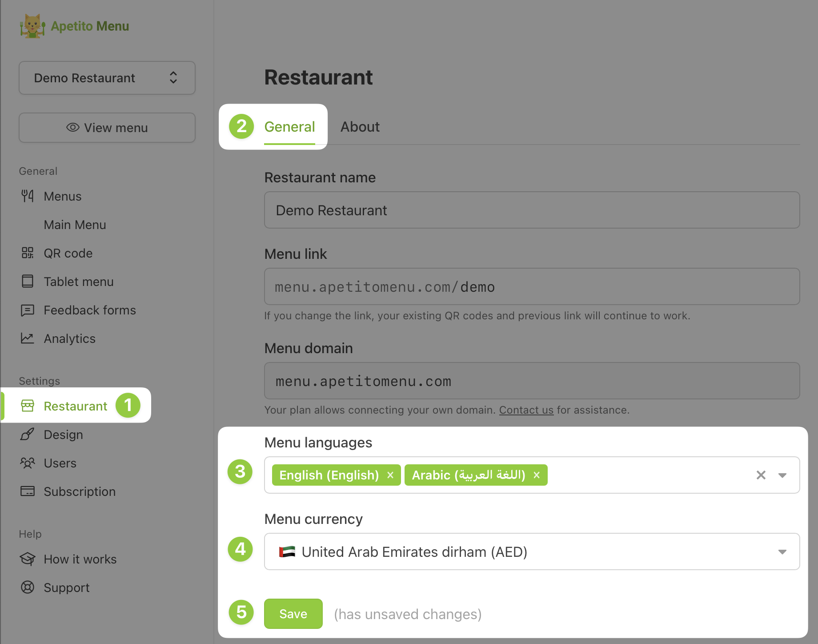The width and height of the screenshot is (818, 644).
Task: Open Design with the paintbrush icon
Action: pyautogui.click(x=28, y=435)
